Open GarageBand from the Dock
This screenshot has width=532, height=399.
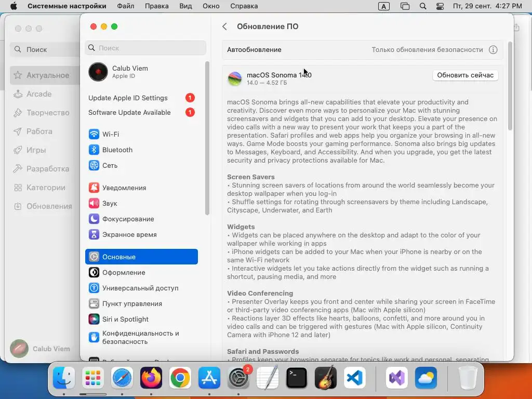(x=326, y=378)
